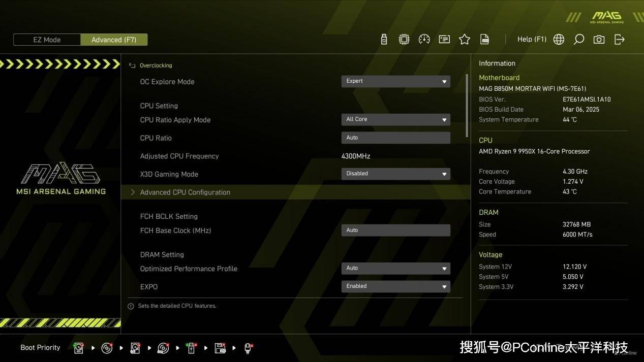Screen dimensions: 644x362
Task: Click the CPU Frequency 4.30 GHz value
Action: tap(575, 172)
